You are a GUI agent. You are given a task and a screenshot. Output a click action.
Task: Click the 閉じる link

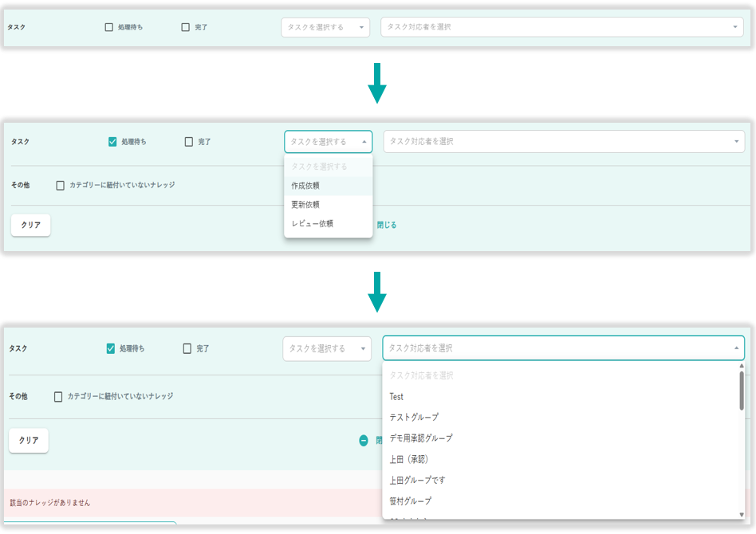[387, 225]
